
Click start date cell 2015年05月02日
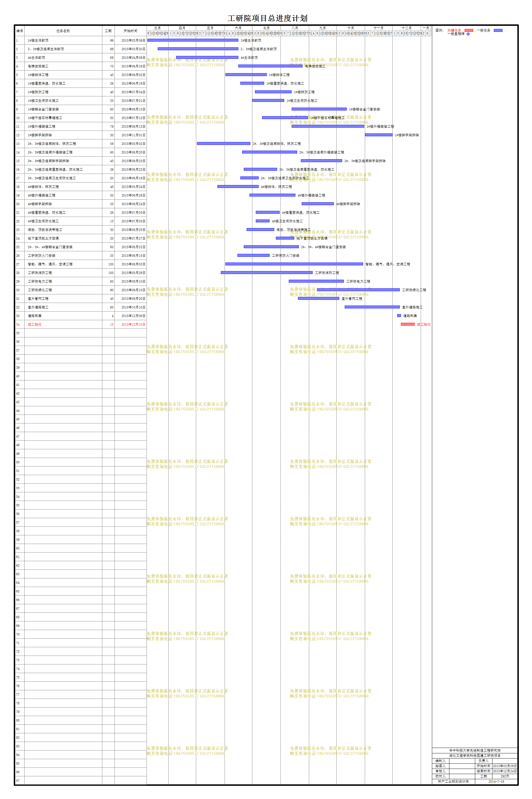point(130,144)
